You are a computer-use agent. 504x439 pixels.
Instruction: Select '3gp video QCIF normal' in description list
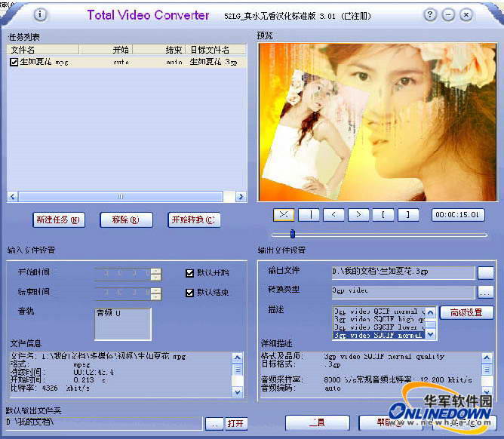tap(380, 311)
